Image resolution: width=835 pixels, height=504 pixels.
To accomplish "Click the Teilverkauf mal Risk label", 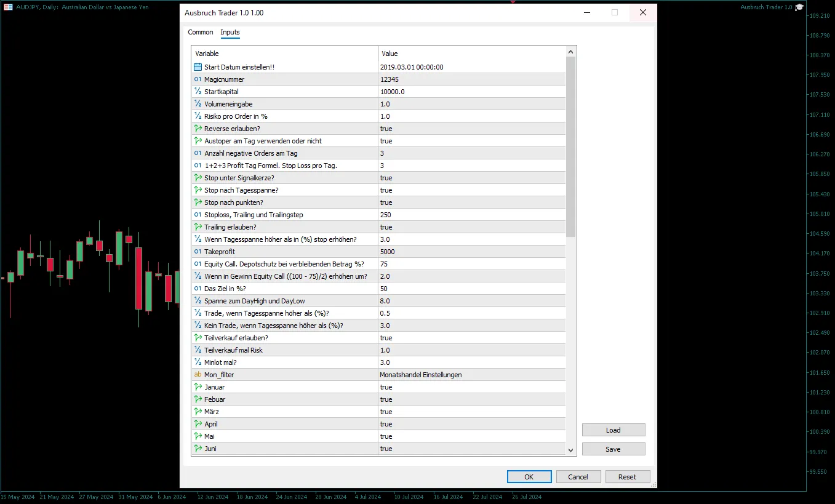I will coord(233,350).
